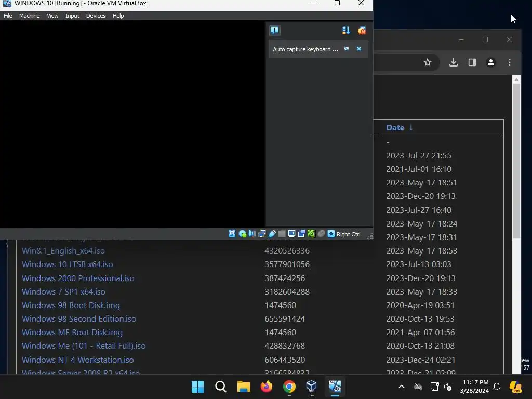The height and width of the screenshot is (399, 532).
Task: Click the hard disk activity status icon
Action: click(x=232, y=234)
